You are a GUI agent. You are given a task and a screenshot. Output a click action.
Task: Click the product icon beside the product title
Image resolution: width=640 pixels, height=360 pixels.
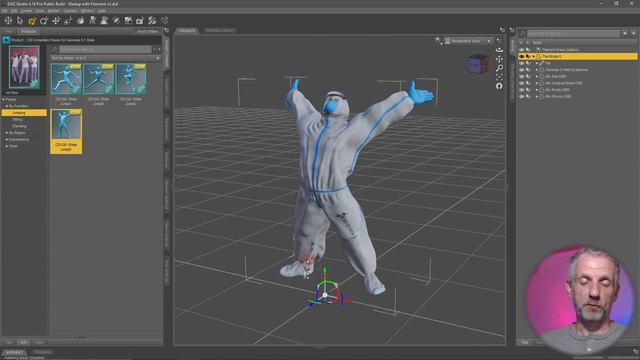point(6,40)
